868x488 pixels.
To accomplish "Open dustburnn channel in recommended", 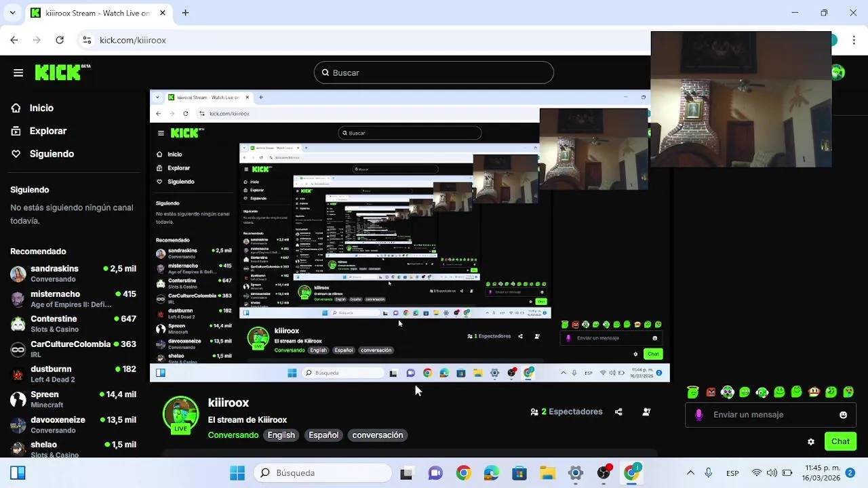I will point(73,374).
